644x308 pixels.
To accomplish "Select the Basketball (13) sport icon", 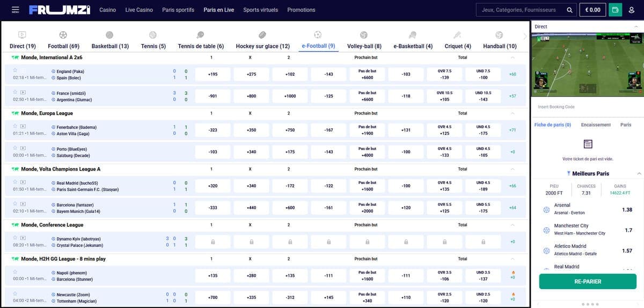I will [109, 35].
